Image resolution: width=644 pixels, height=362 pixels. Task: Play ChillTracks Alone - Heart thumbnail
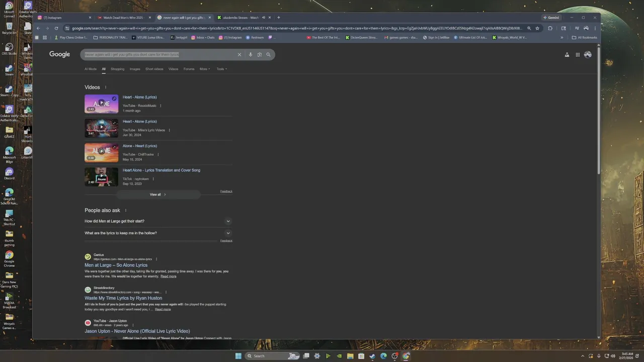tap(101, 152)
